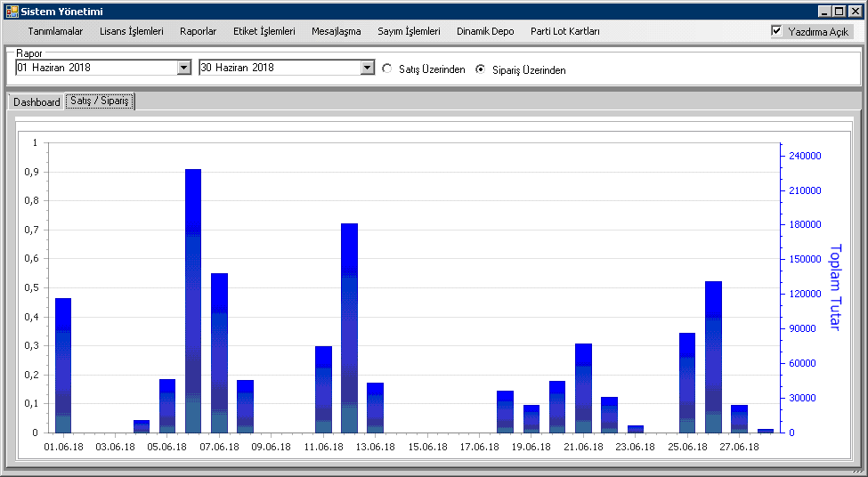Click the 0,5 left axis label
Viewport: 868px width, 477px height.
click(31, 287)
